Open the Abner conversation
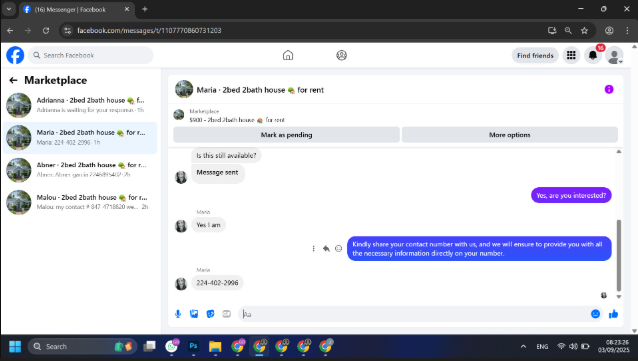This screenshot has width=638, height=361. tap(80, 170)
